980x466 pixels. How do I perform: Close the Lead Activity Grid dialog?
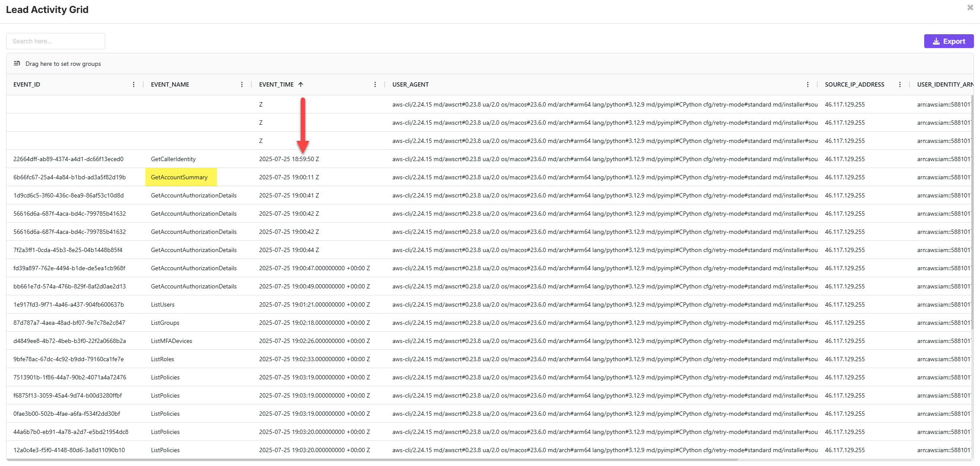point(970,7)
